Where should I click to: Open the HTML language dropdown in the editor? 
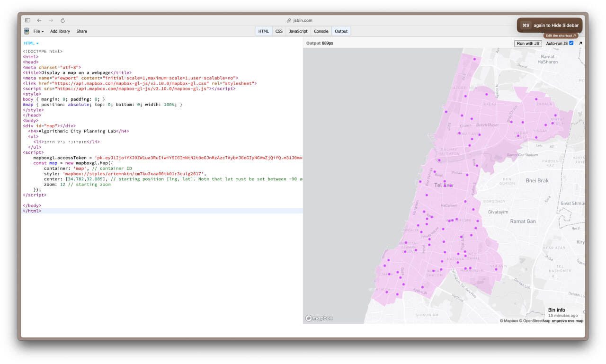(31, 43)
